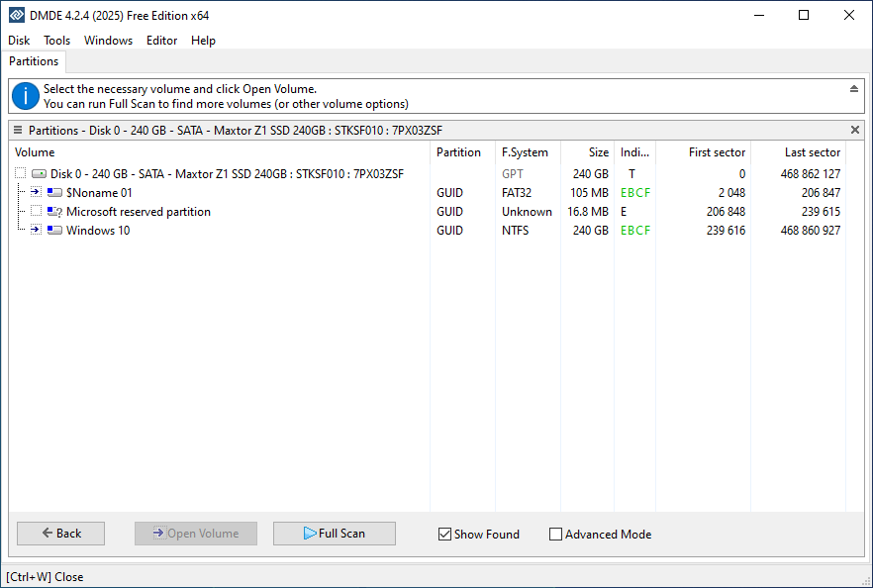Open the Disk menu

coord(19,41)
